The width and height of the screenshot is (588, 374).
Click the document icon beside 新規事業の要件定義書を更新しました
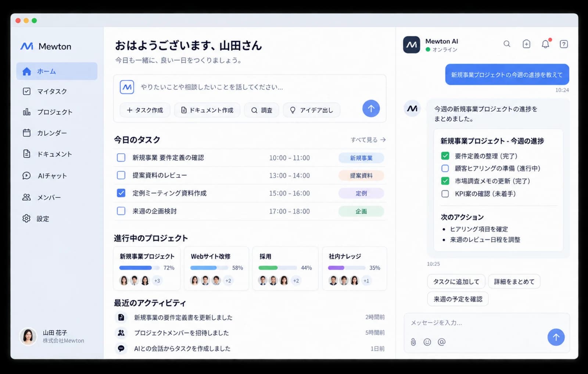tap(121, 317)
